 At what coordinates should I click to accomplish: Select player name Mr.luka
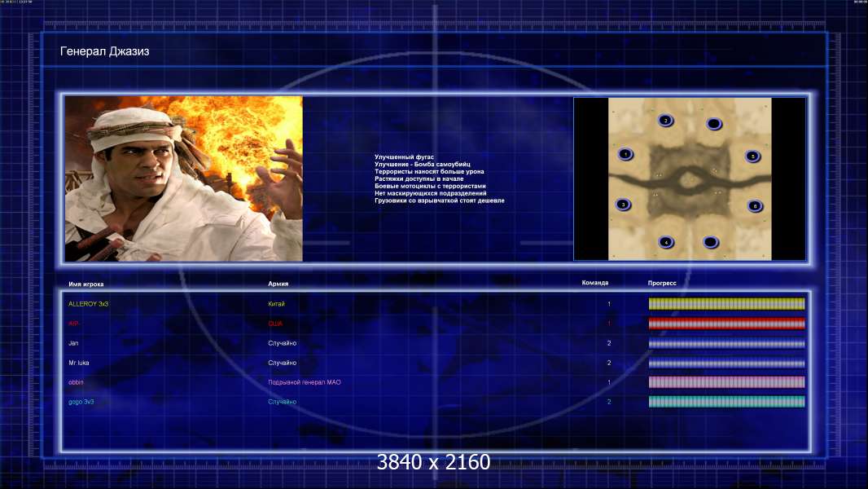pos(79,363)
